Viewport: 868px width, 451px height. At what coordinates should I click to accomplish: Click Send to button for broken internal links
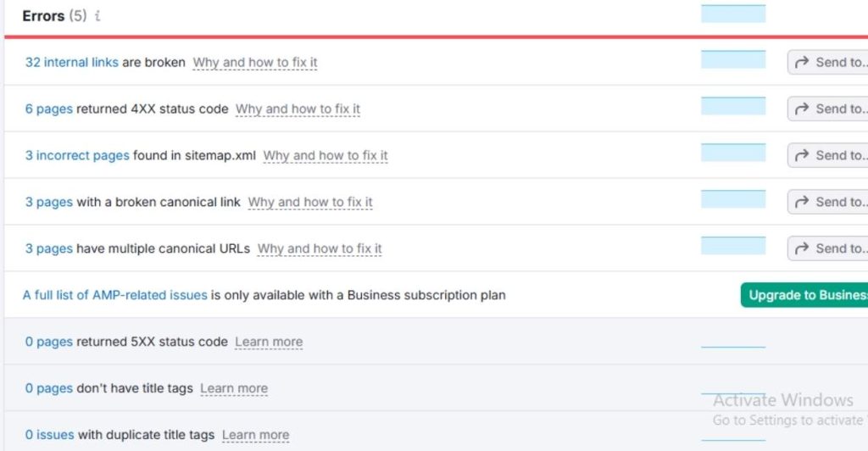pyautogui.click(x=829, y=62)
